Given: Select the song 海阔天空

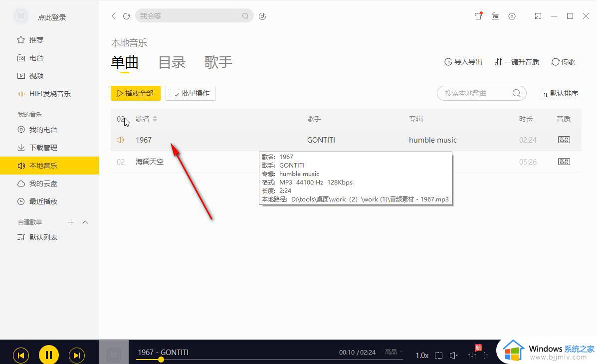Looking at the screenshot, I should point(150,162).
